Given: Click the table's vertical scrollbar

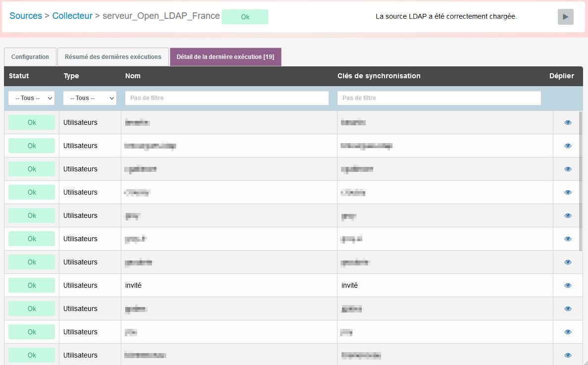Looking at the screenshot, I should coord(581,181).
